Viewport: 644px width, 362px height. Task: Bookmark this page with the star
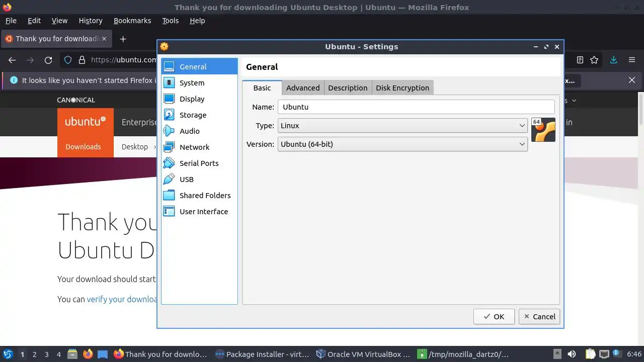tap(594, 60)
